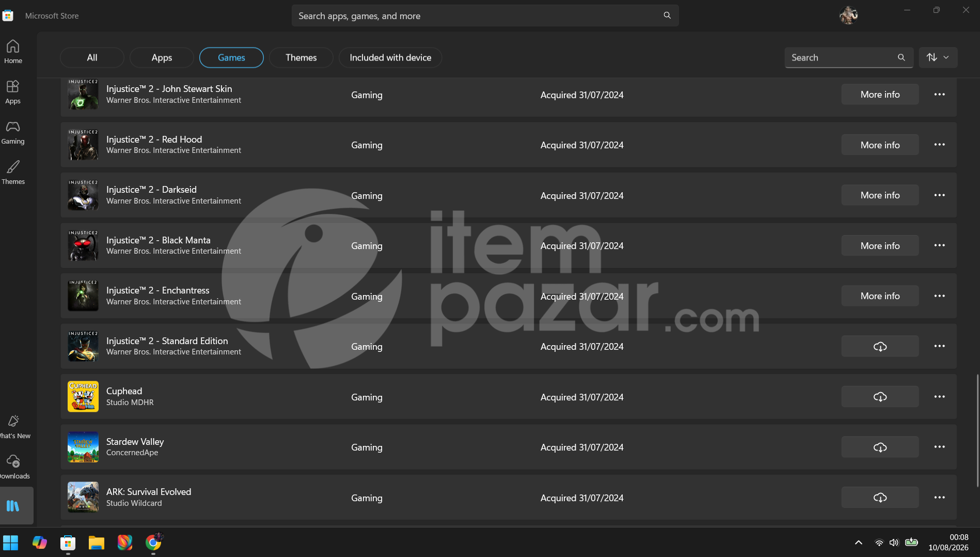The image size is (980, 557).
Task: Download Cuphead via cloud icon
Action: (x=880, y=397)
